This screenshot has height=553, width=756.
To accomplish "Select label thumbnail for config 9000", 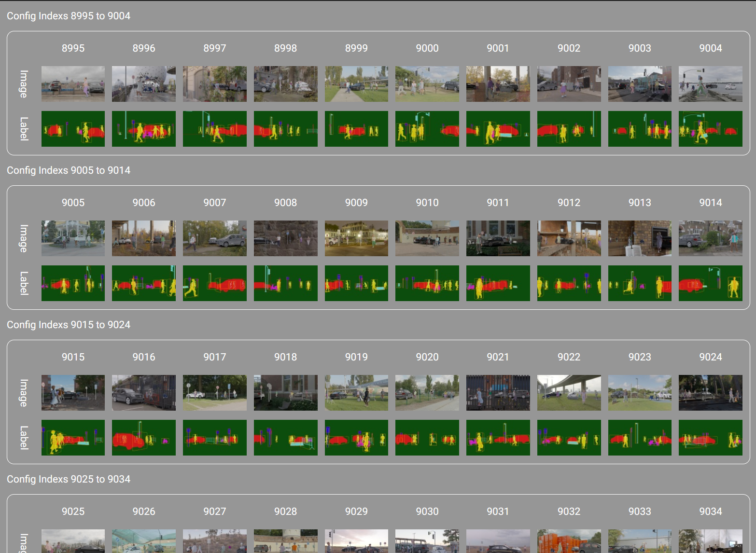I will pos(427,129).
